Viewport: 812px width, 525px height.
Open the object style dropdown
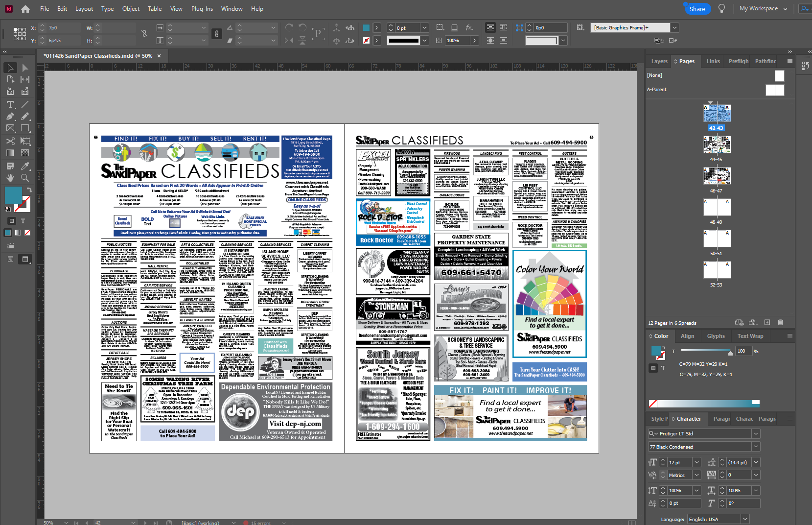tap(674, 28)
